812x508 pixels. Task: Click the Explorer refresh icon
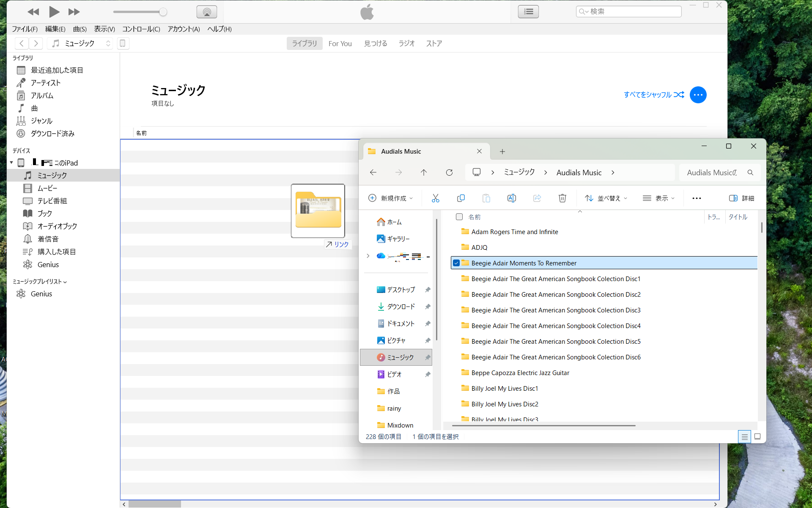tap(449, 172)
